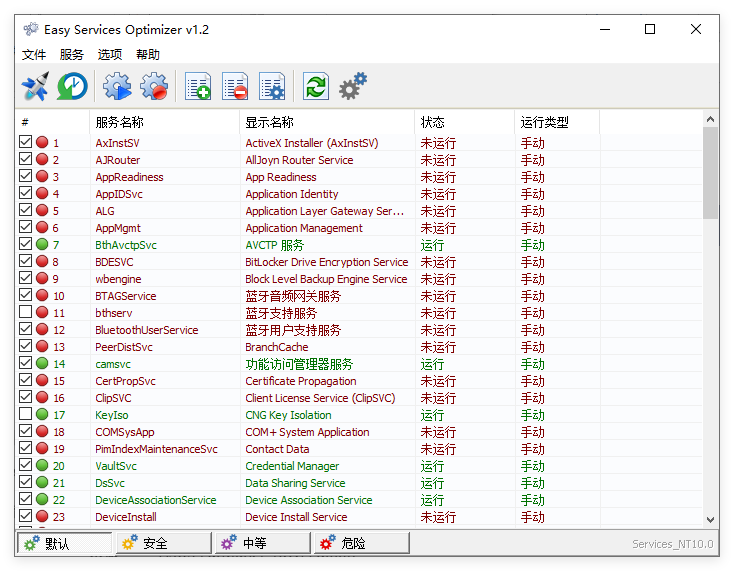Click the rocket optimize services icon
Image resolution: width=734 pixels, height=571 pixels.
coord(35,86)
